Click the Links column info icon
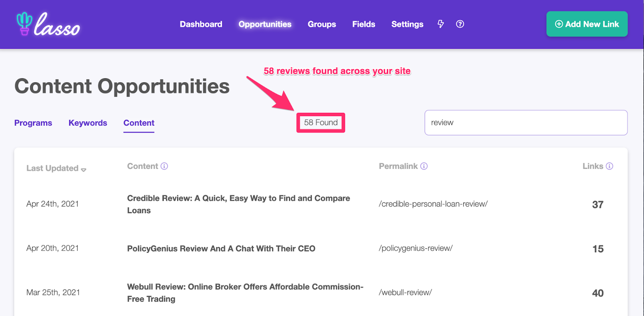The height and width of the screenshot is (316, 644). (609, 166)
